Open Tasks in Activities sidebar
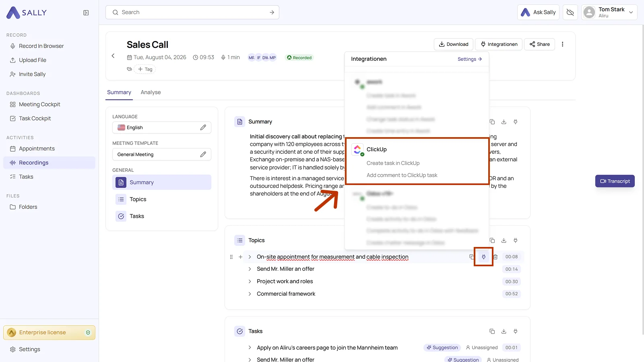Screen dimensions: 644x362 point(49,177)
